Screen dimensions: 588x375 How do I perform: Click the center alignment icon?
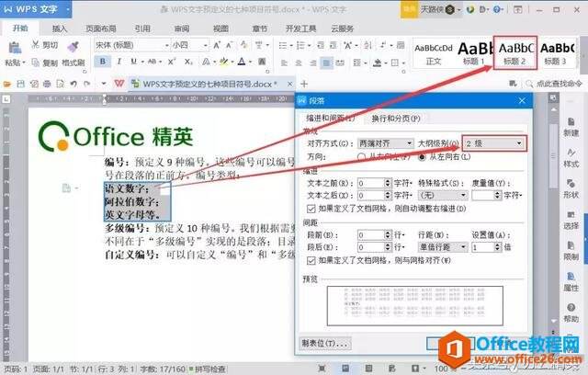pyautogui.click(x=299, y=63)
